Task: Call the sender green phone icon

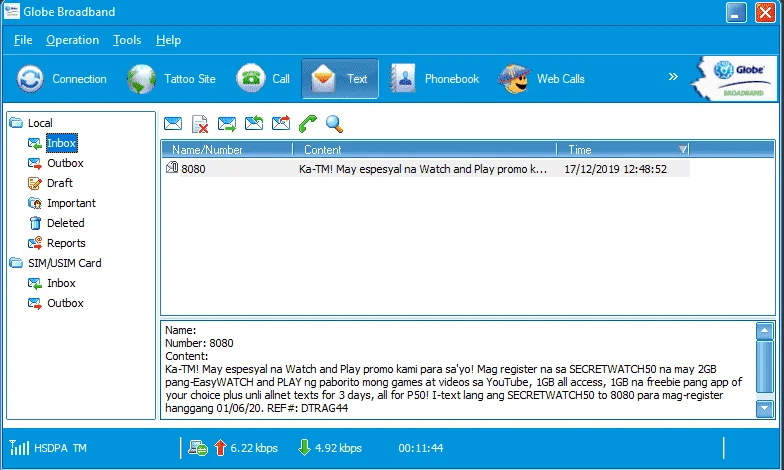Action: pos(308,124)
